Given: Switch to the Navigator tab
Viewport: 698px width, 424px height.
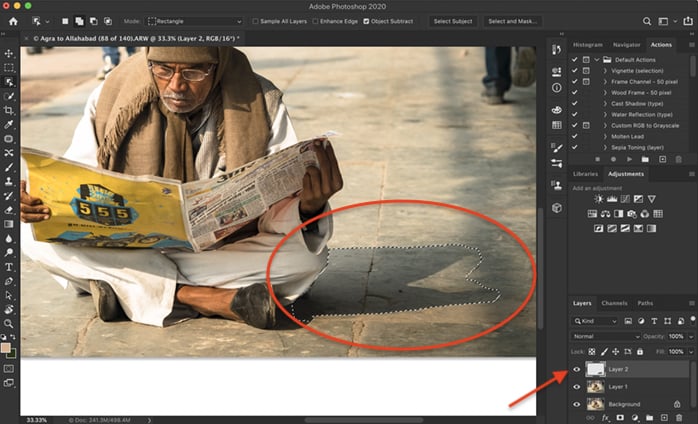Looking at the screenshot, I should (x=626, y=45).
